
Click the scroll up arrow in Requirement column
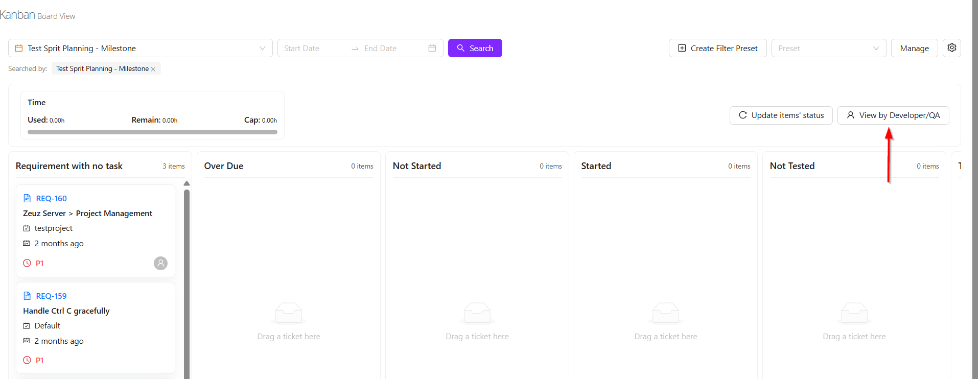click(186, 183)
